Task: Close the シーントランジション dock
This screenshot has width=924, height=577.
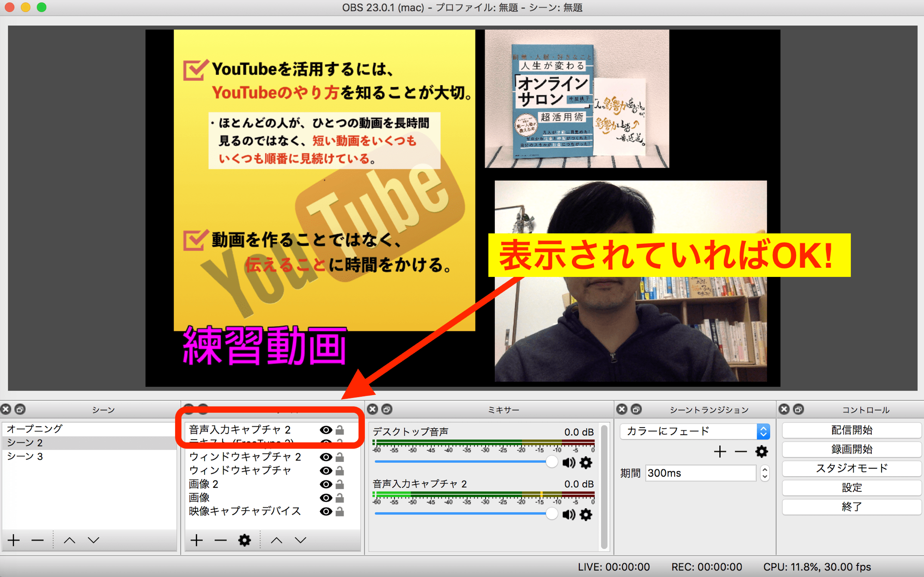Action: (622, 409)
